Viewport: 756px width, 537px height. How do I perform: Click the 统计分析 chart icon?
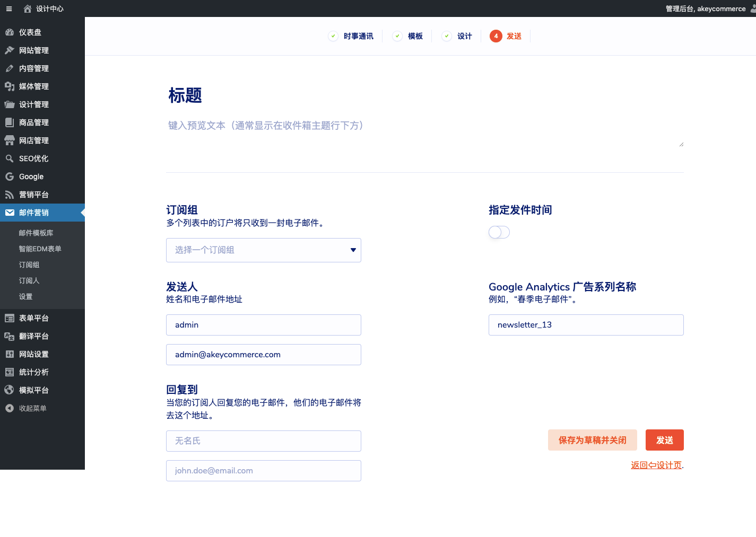tap(10, 372)
